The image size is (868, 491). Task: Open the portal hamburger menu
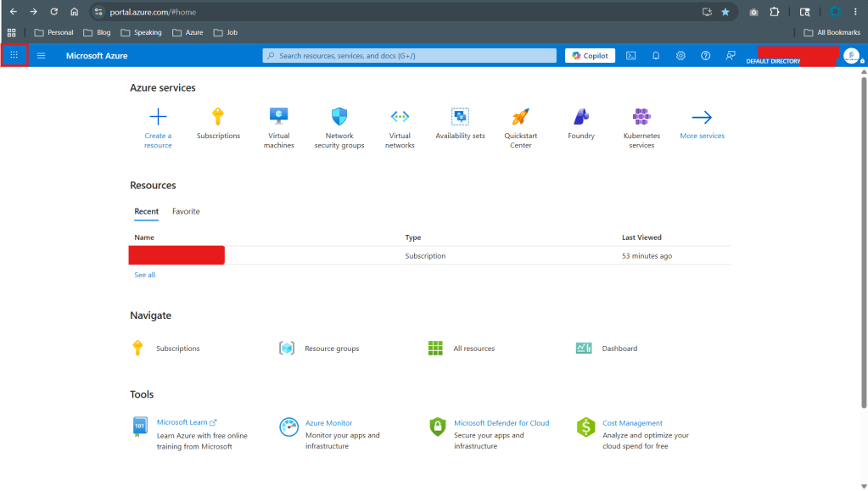[x=41, y=55]
